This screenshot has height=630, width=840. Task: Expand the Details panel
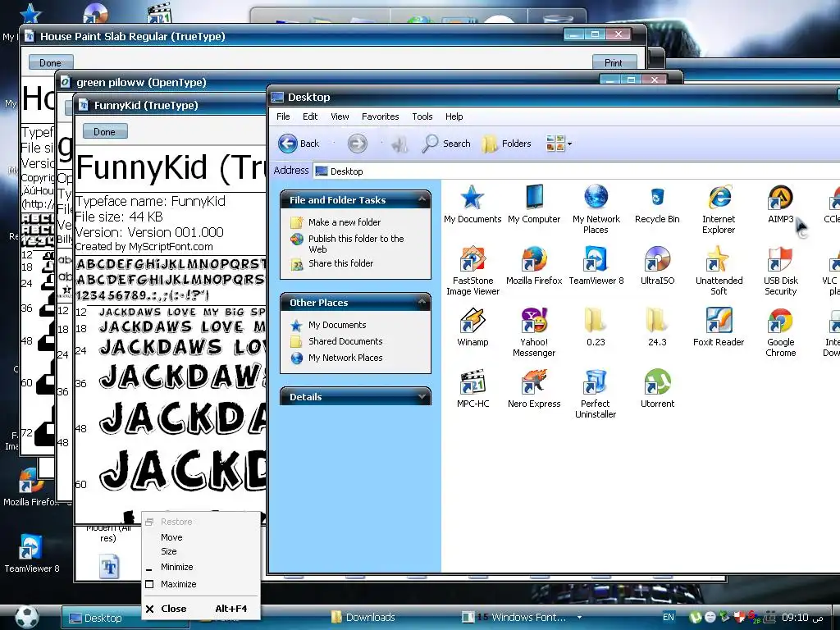(422, 396)
